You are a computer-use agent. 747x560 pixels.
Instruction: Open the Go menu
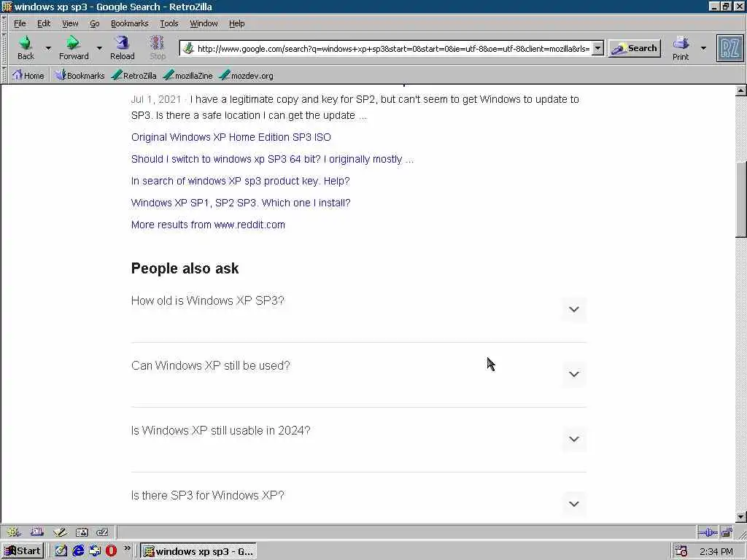95,23
